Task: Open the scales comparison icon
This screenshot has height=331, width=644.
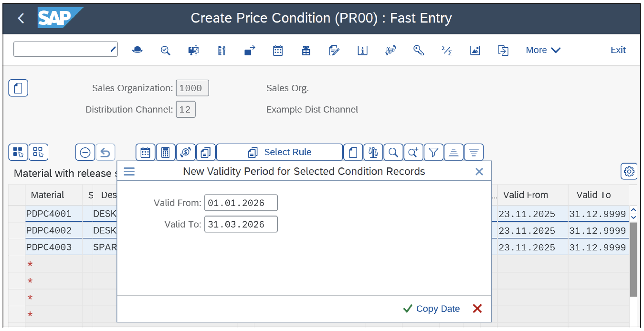Action: (373, 152)
